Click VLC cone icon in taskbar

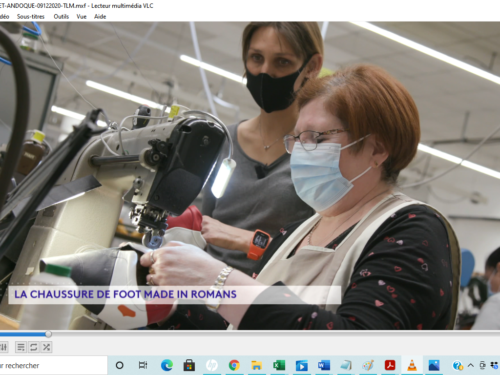pos(412,365)
